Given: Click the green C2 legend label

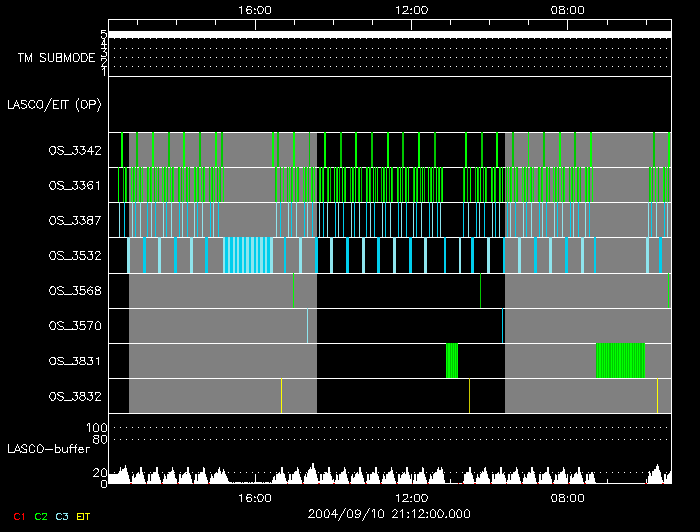Looking at the screenshot, I should (41, 515).
